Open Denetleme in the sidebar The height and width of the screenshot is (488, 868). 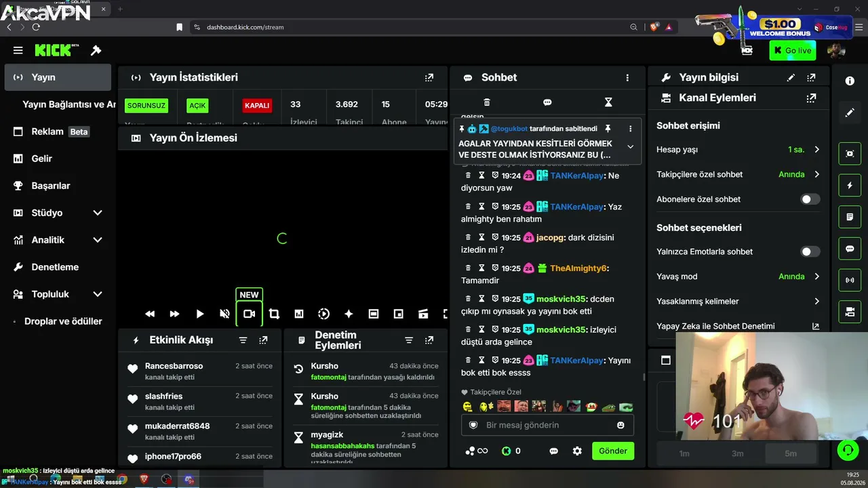point(58,267)
